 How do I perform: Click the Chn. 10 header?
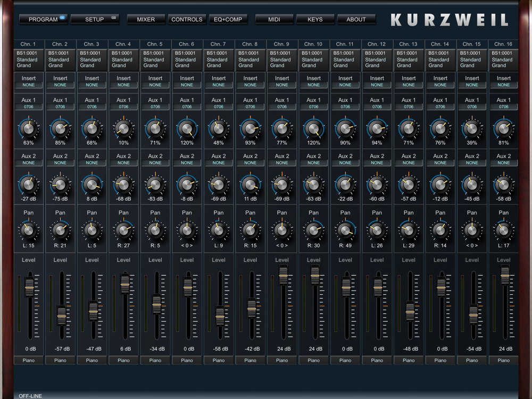click(x=313, y=44)
